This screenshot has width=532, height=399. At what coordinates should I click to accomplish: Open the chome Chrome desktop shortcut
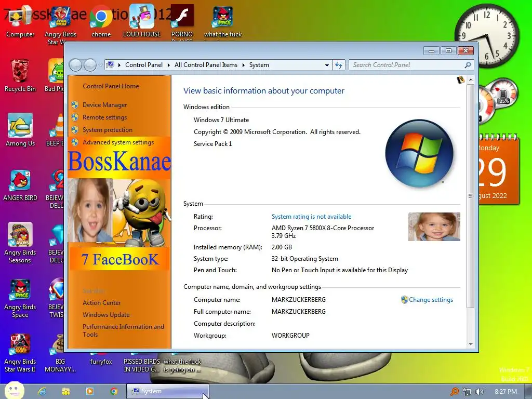click(101, 22)
